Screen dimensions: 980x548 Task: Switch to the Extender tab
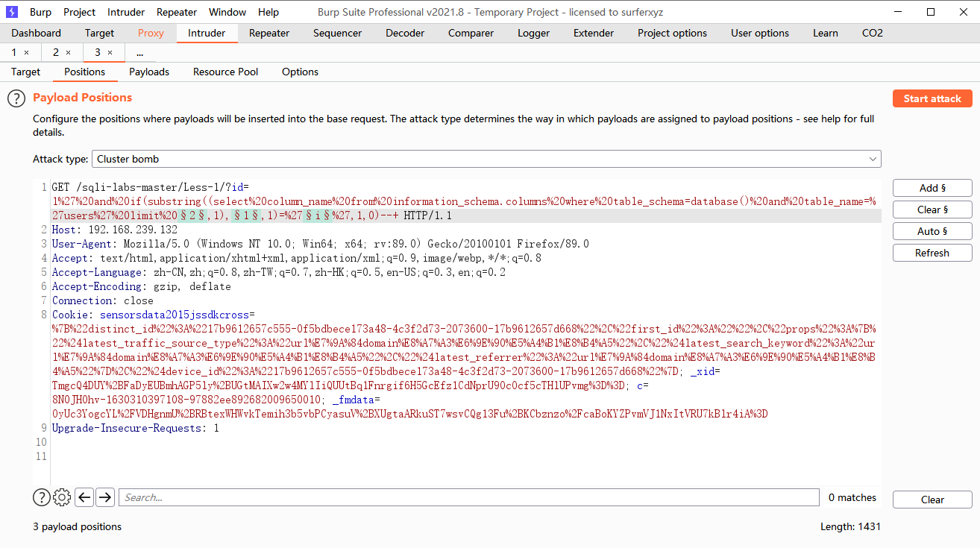point(594,33)
